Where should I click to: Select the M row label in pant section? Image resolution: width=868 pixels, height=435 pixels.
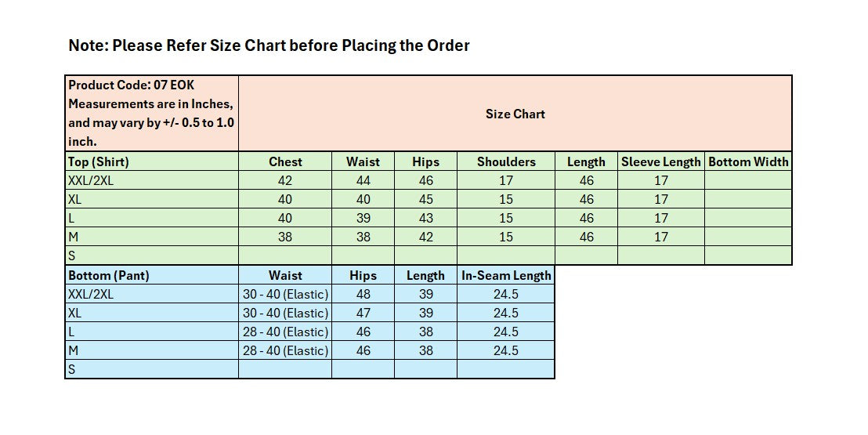tap(73, 350)
